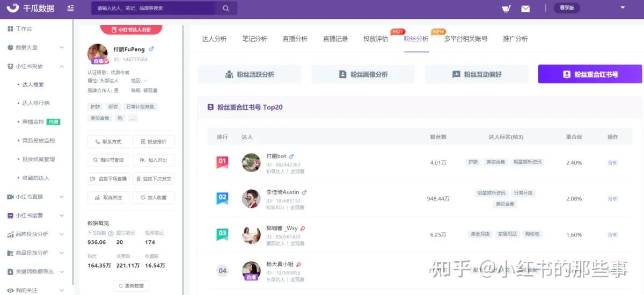The image size is (644, 295).
Task: Click 监控下次发文 button
Action: (x=153, y=179)
